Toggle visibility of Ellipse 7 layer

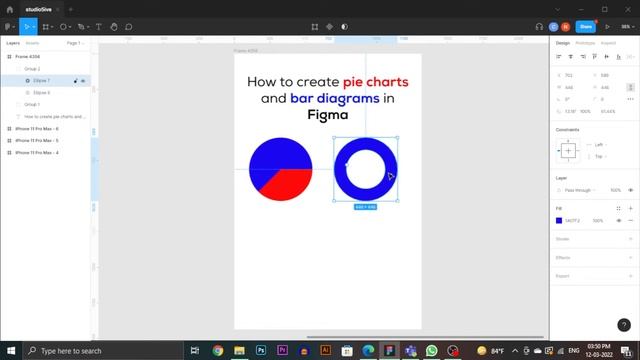(x=83, y=81)
